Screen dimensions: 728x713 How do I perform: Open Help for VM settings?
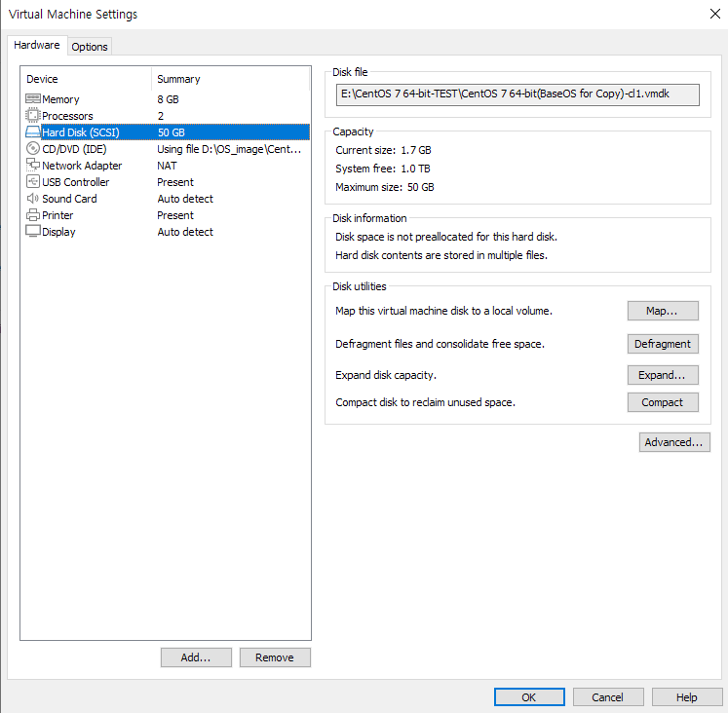point(687,697)
